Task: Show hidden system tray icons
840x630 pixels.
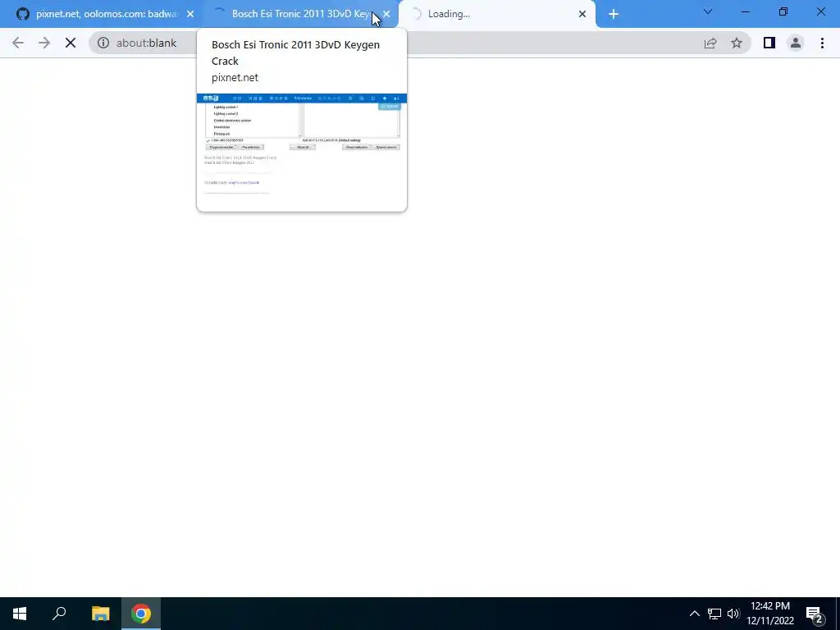Action: (694, 614)
